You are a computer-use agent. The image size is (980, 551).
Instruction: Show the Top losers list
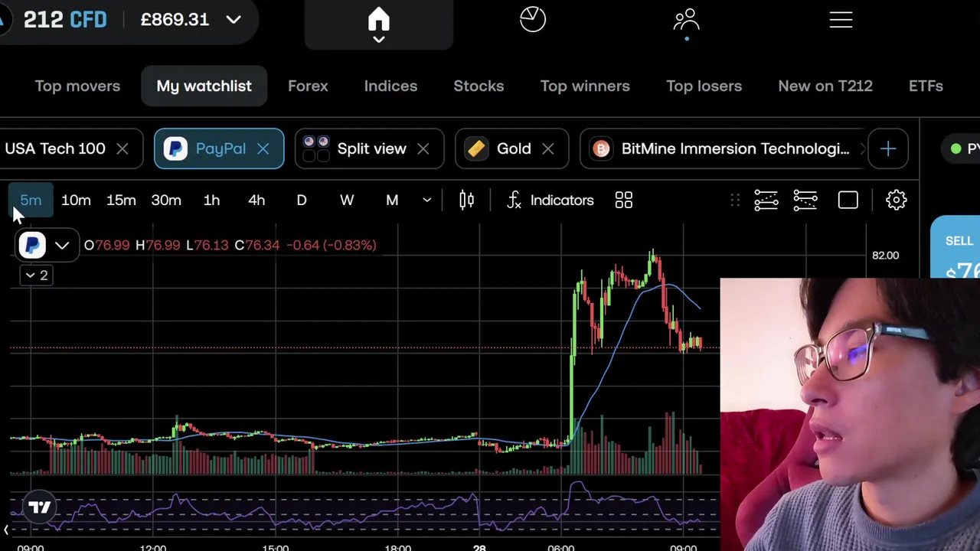[x=704, y=86]
